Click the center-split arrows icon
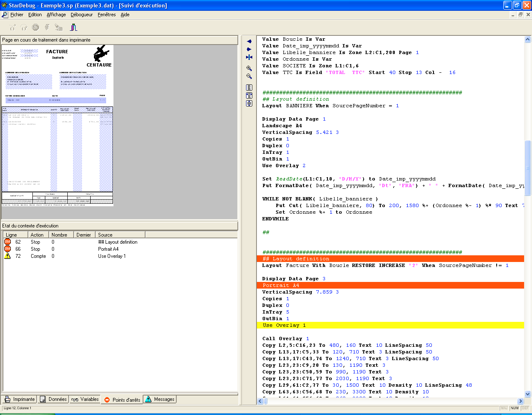532x415 pixels. pos(249,57)
